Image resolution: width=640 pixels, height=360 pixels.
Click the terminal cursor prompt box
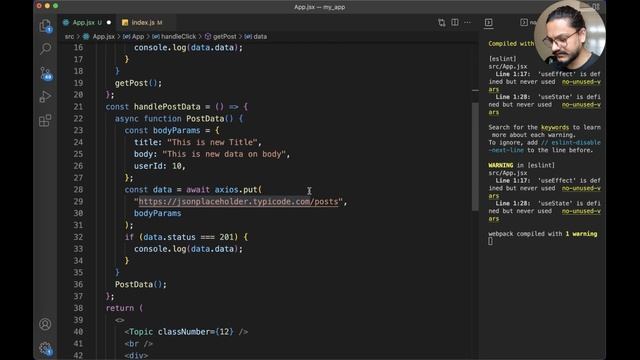490,241
